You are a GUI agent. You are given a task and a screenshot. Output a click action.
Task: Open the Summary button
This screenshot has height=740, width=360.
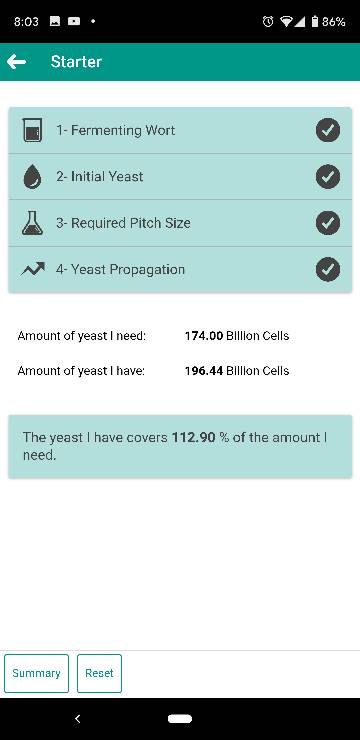coord(36,673)
